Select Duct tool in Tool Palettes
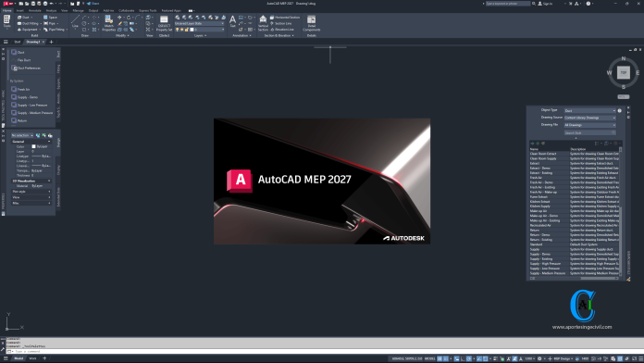Screen dimensions: 644x363 pos(19,52)
